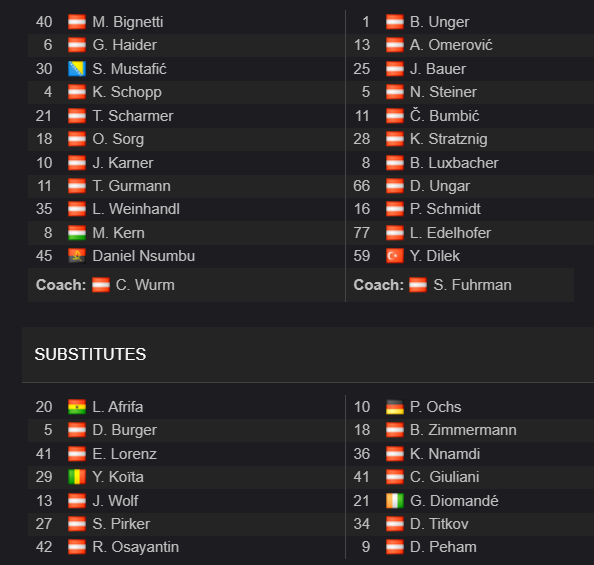The width and height of the screenshot is (594, 565).
Task: Click the Austrian flag beside coach C. Wurm
Action: [x=101, y=285]
